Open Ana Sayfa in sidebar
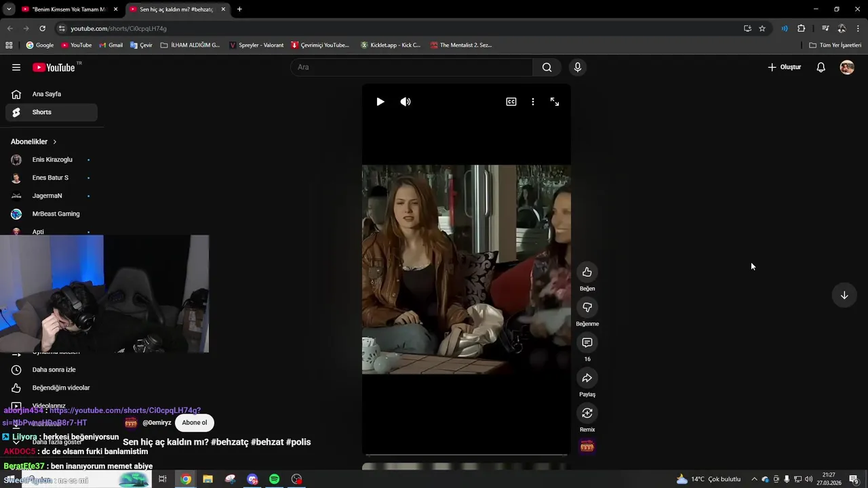Screen dimensions: 868x488 coord(52,94)
